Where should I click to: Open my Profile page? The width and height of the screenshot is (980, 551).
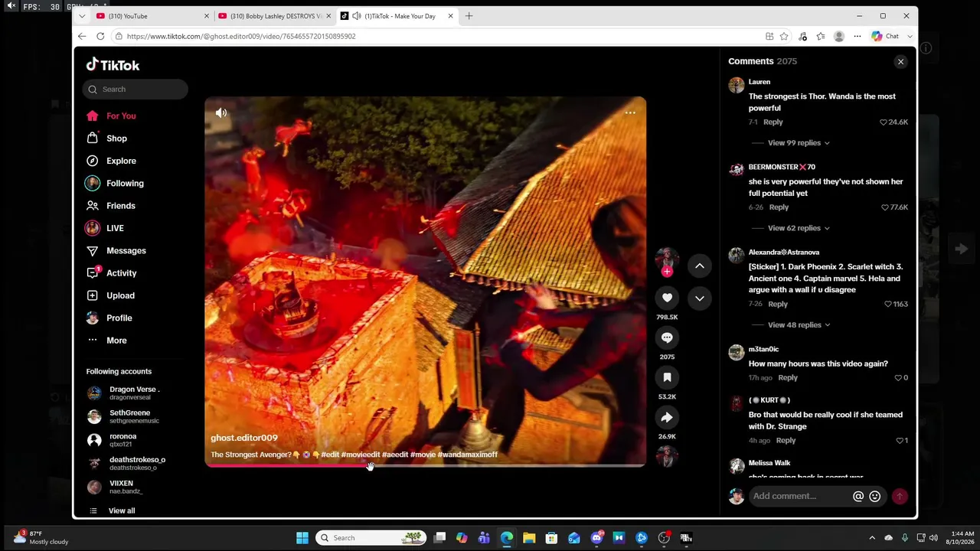[x=109, y=318]
